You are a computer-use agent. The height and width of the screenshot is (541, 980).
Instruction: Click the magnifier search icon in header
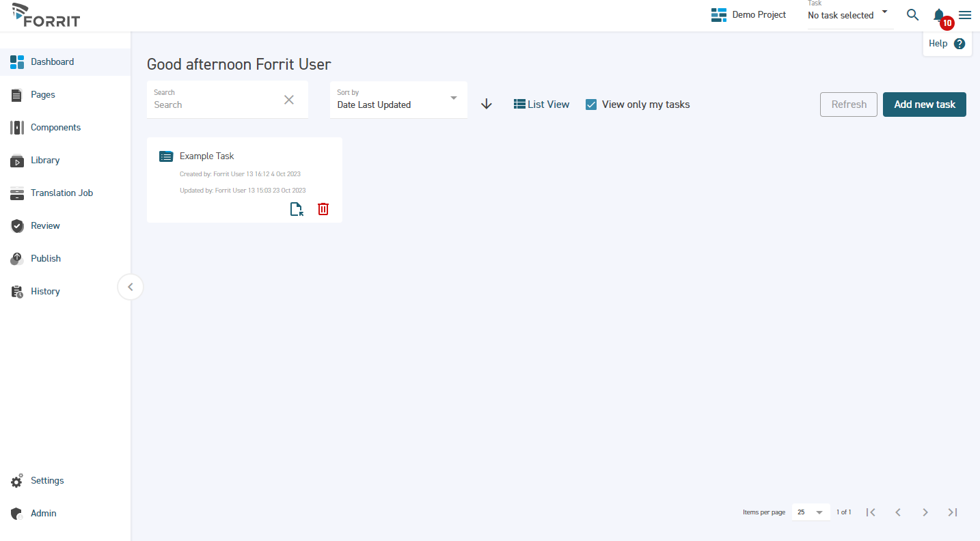912,15
